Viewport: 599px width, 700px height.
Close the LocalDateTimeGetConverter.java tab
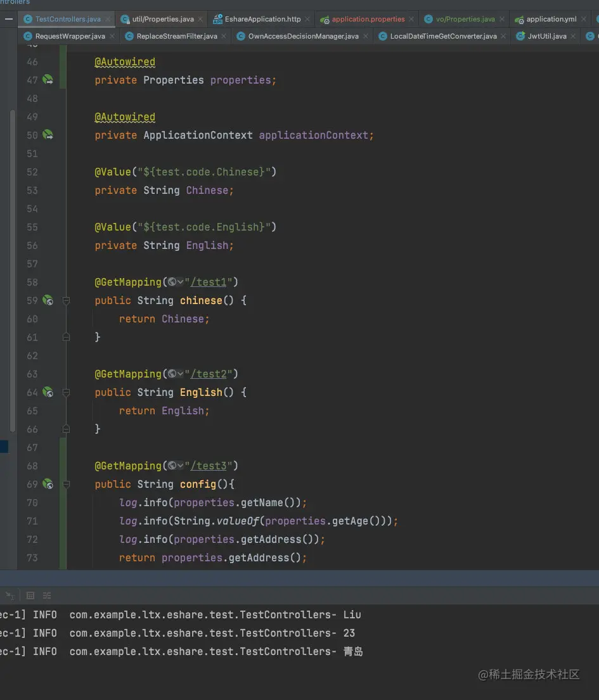[x=503, y=36]
